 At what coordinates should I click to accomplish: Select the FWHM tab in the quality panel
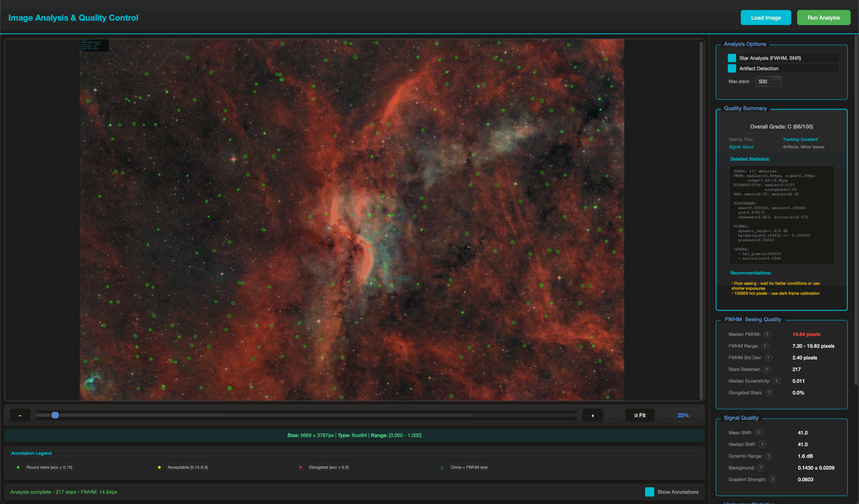click(733, 319)
